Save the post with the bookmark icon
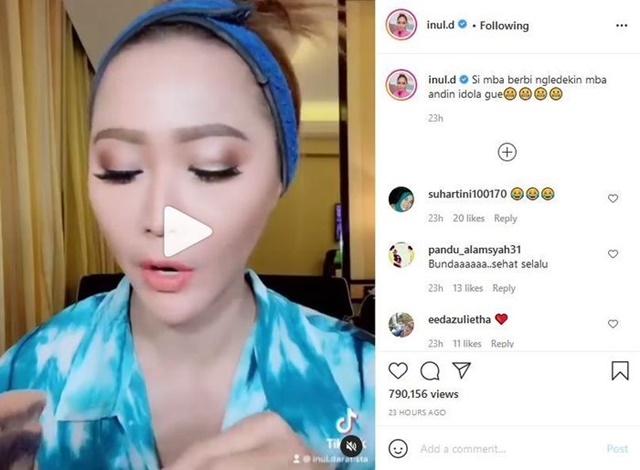Image resolution: width=640 pixels, height=470 pixels. [x=620, y=370]
